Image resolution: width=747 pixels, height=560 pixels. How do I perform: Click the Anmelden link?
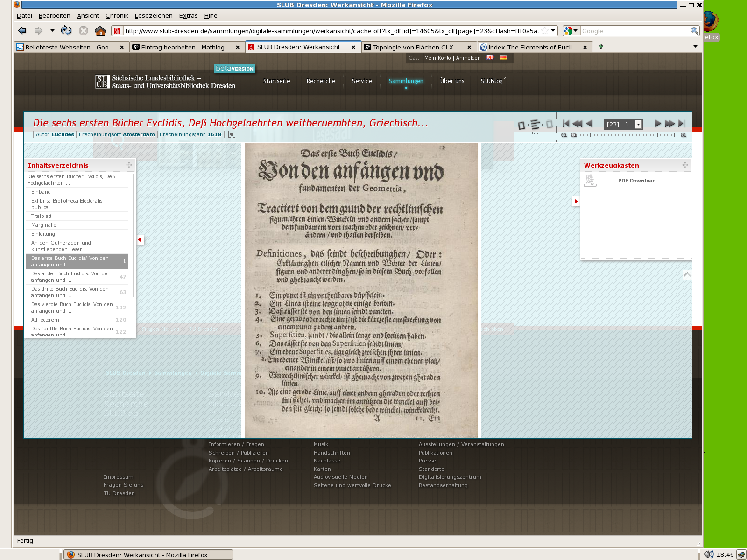(x=468, y=58)
